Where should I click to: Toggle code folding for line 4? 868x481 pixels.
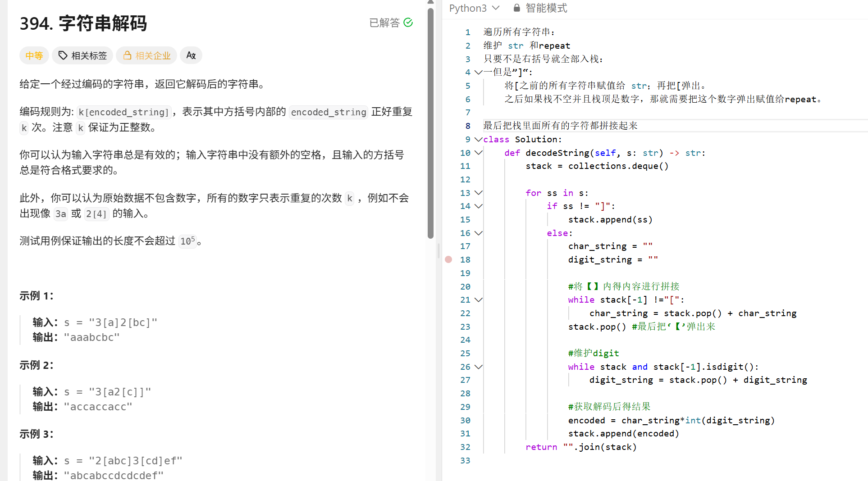coord(478,72)
